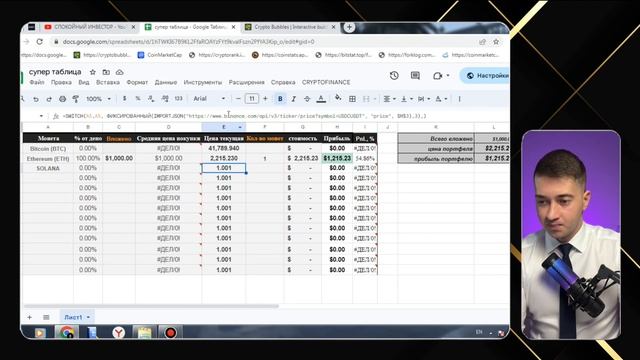Viewport: 640px width, 360px height.
Task: Click cloud document status icon
Action: 119,72
